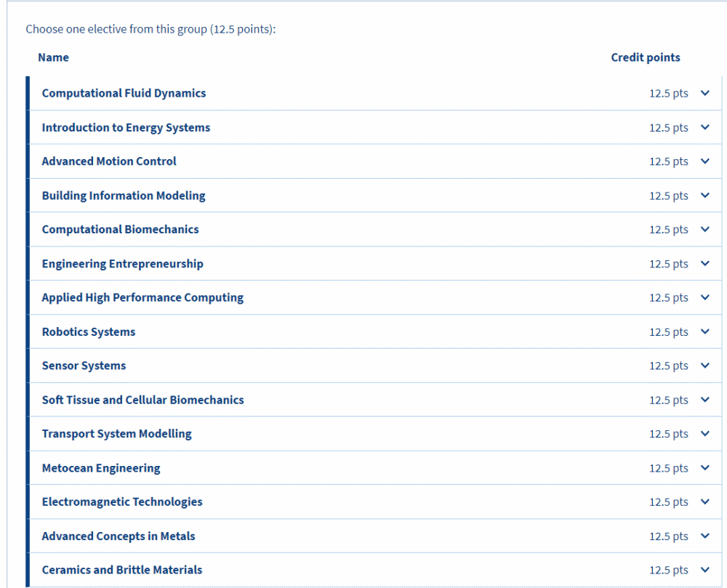727x588 pixels.
Task: Expand the Computational Fluid Dynamics chevron
Action: pyautogui.click(x=704, y=93)
